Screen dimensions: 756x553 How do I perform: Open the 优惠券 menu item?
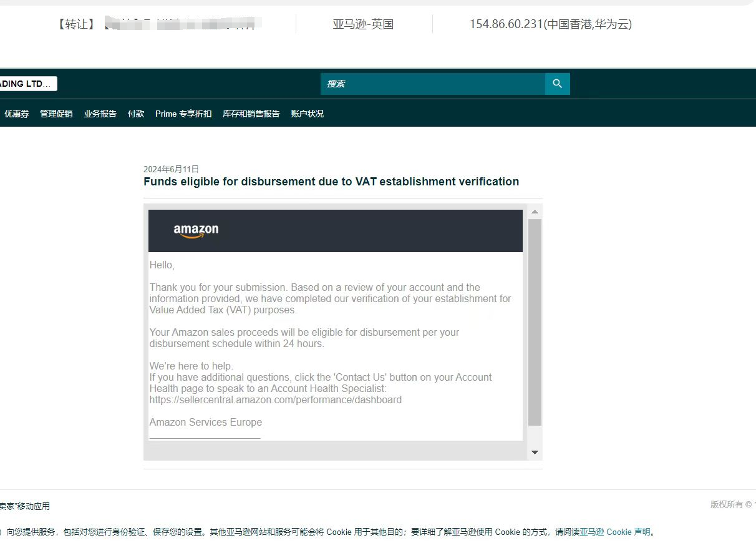(17, 114)
